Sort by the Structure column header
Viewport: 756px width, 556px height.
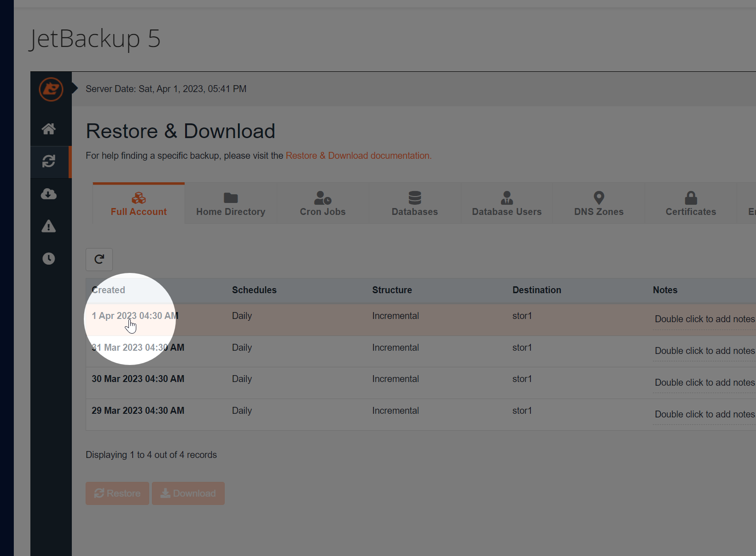pyautogui.click(x=392, y=290)
